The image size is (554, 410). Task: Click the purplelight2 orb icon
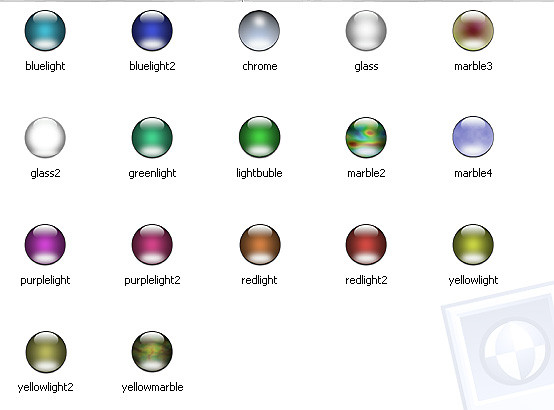tap(152, 244)
